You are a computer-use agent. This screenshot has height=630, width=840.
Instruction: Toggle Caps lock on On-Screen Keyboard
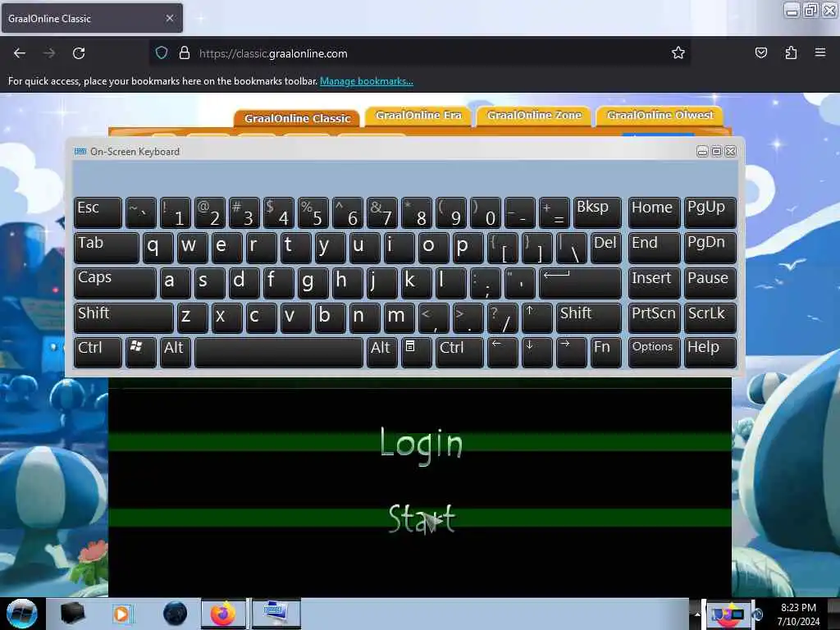pos(115,283)
